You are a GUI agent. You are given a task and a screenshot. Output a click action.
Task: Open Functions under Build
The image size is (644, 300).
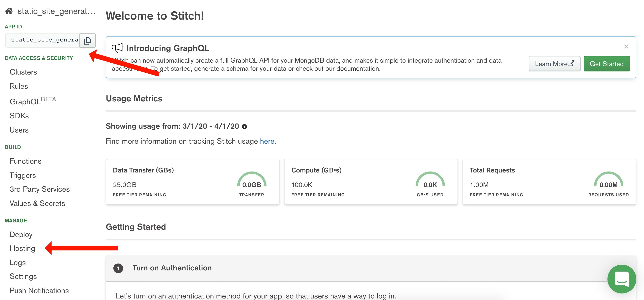tap(26, 161)
